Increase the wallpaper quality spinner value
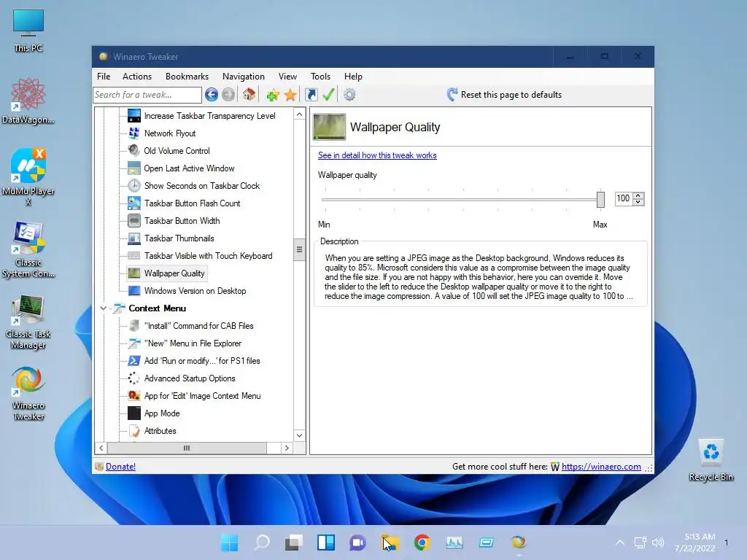 click(638, 195)
